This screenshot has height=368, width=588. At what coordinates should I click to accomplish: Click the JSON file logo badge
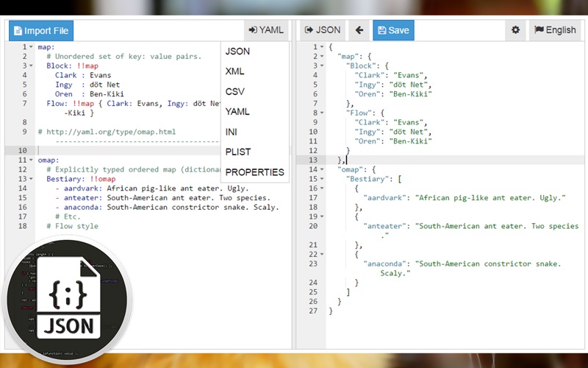pos(67,299)
